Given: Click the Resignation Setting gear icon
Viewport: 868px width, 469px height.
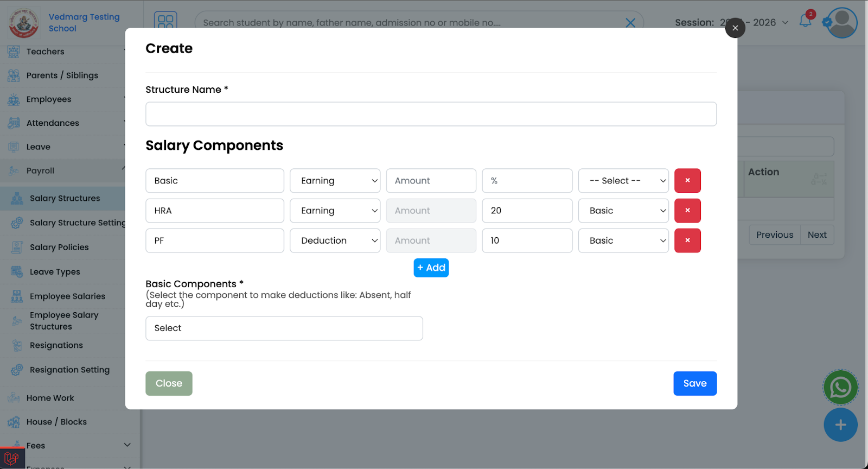Looking at the screenshot, I should pyautogui.click(x=17, y=370).
